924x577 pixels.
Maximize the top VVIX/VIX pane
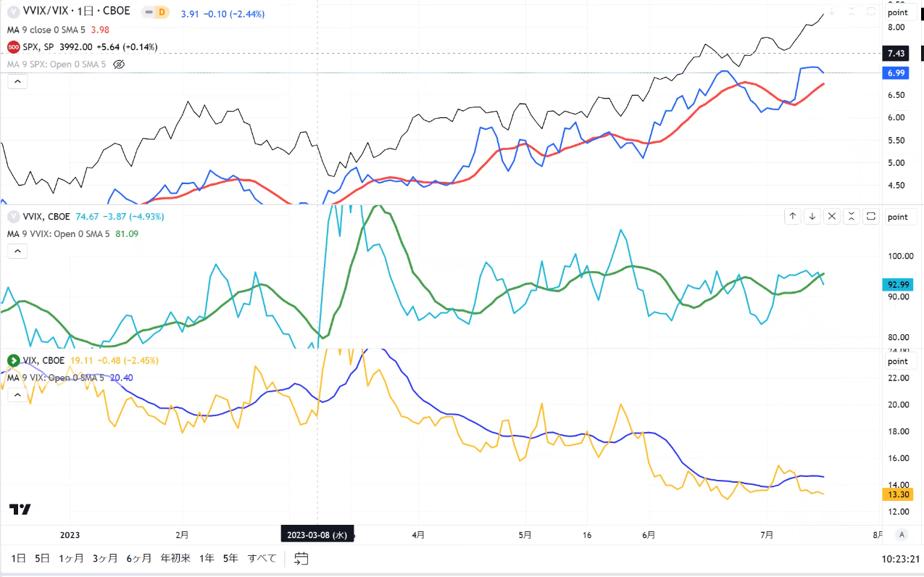871,12
